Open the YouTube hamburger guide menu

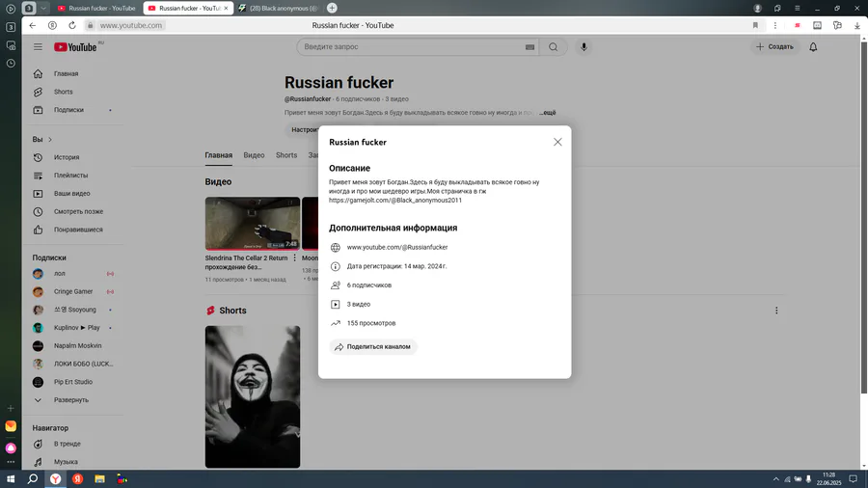tap(38, 47)
